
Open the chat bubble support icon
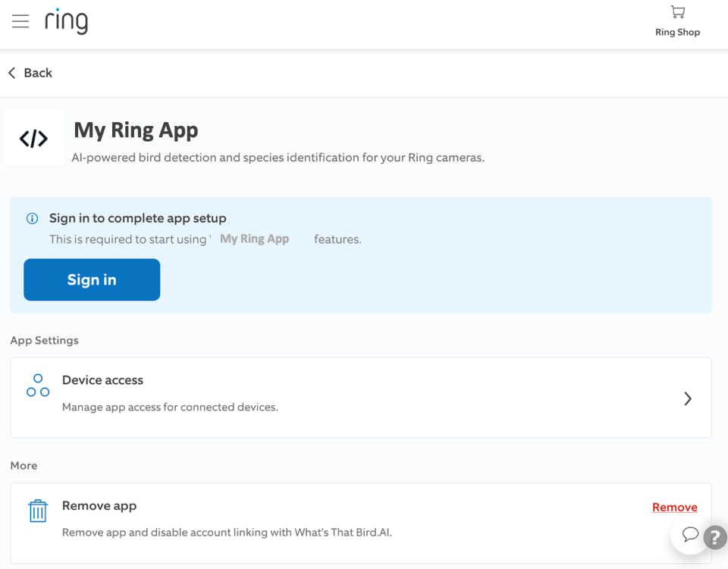coord(690,534)
